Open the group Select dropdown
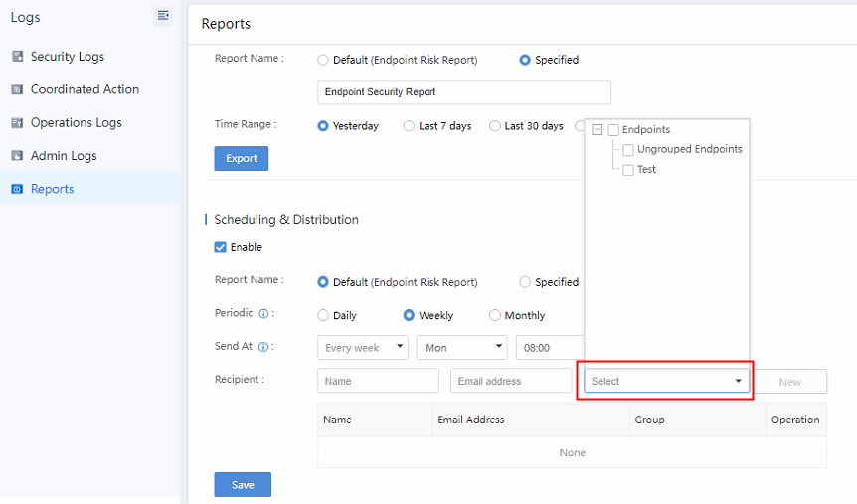Viewport: 857px width, 504px height. pyautogui.click(x=666, y=381)
